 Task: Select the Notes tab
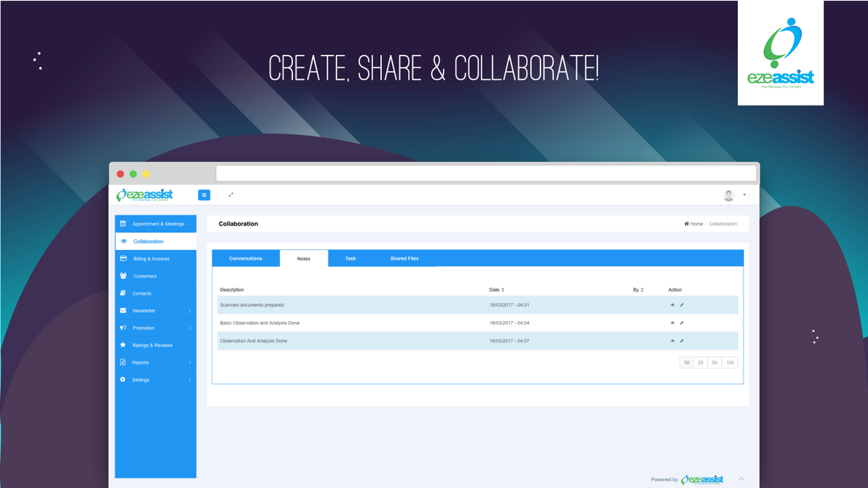point(304,259)
